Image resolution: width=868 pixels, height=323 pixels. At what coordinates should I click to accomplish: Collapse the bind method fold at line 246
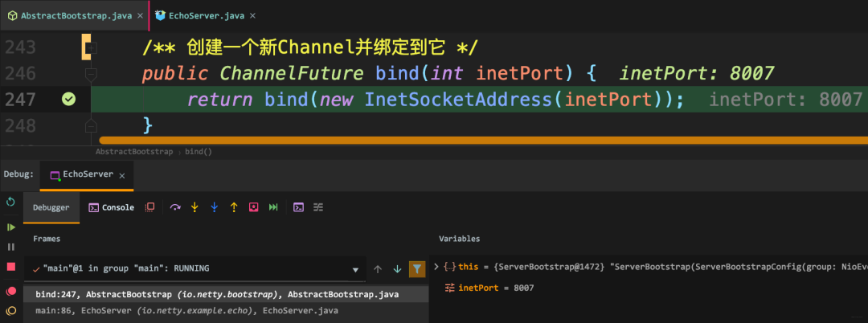(91, 74)
